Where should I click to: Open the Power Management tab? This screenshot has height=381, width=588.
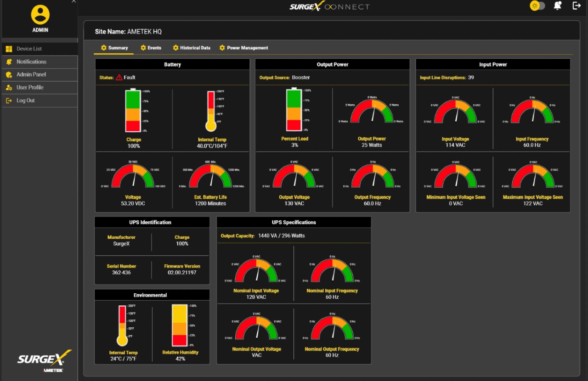tap(248, 48)
